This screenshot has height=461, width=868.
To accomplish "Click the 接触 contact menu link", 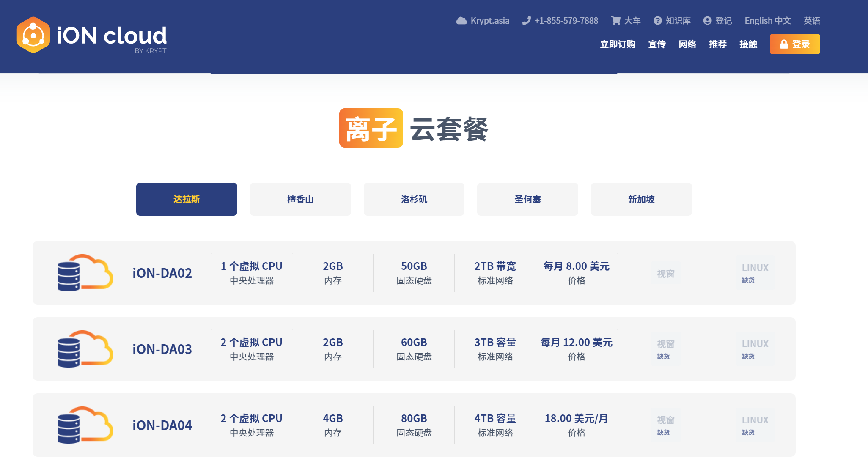I will coord(748,44).
